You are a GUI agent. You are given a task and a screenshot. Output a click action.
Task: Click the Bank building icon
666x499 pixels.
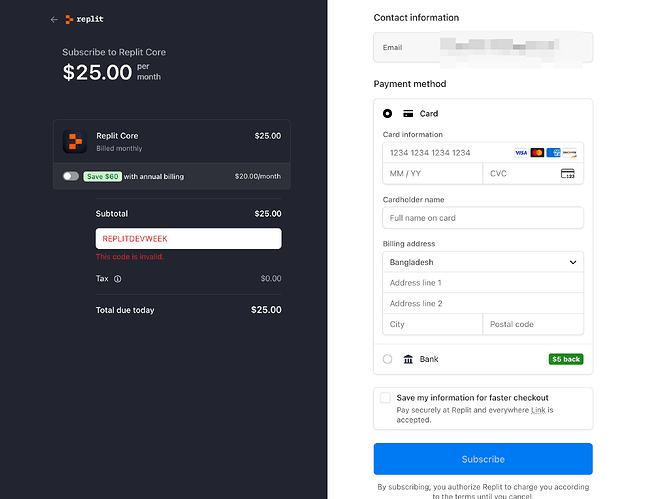coord(408,359)
